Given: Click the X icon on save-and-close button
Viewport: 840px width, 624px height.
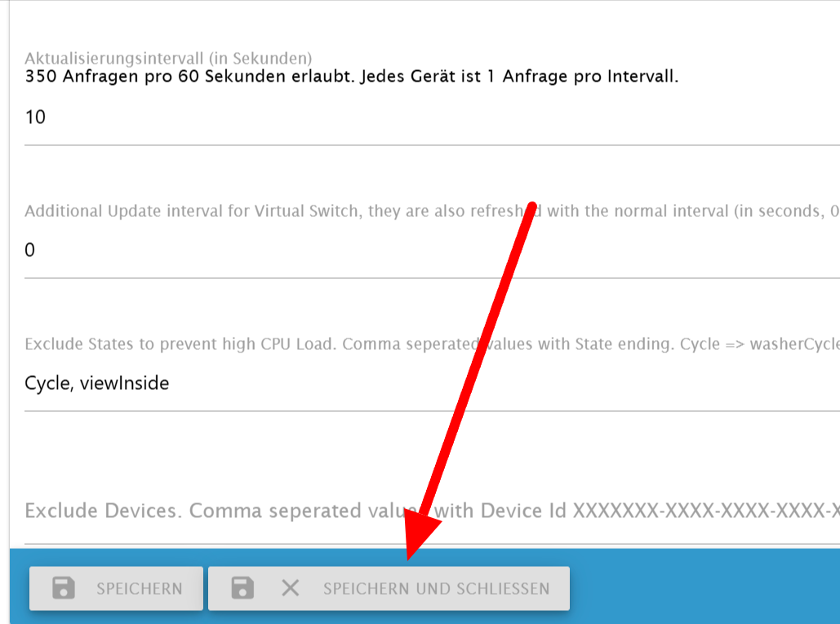Looking at the screenshot, I should click(291, 588).
